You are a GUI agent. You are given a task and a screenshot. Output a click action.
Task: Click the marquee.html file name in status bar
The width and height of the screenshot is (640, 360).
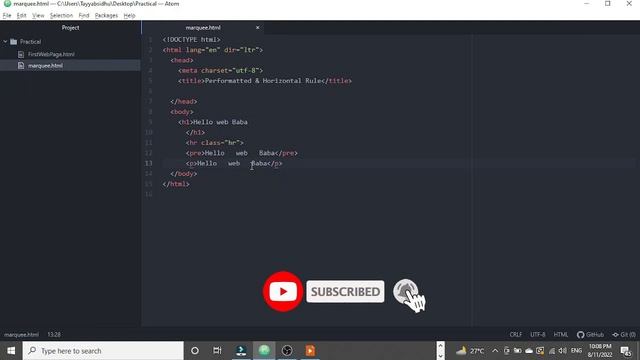pos(21,334)
